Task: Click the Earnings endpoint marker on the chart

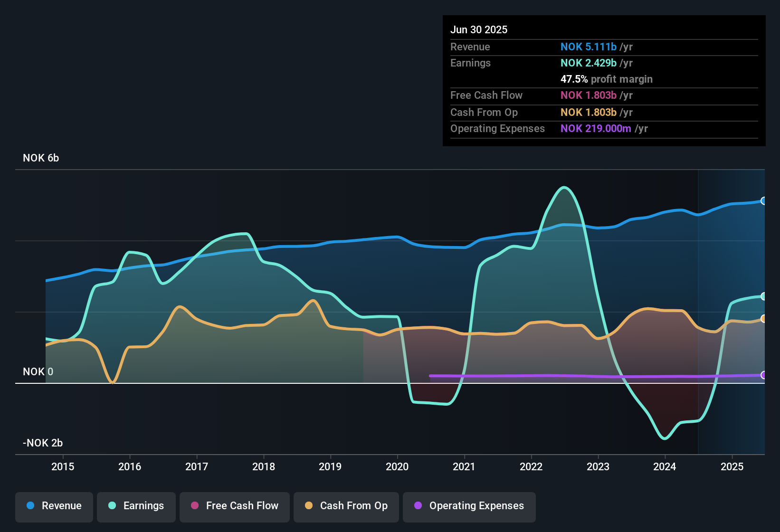Action: (764, 296)
